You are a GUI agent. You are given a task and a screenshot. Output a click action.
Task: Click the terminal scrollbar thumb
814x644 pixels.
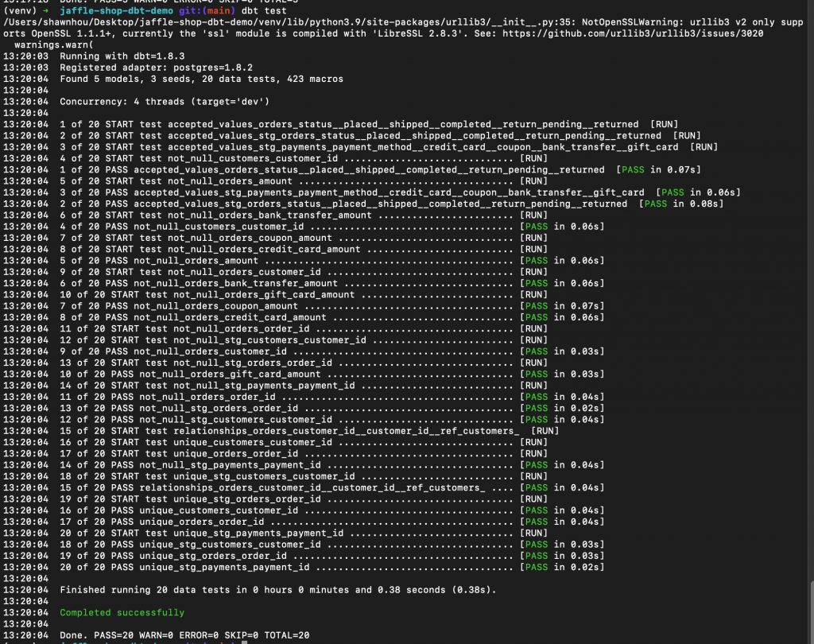(812, 612)
